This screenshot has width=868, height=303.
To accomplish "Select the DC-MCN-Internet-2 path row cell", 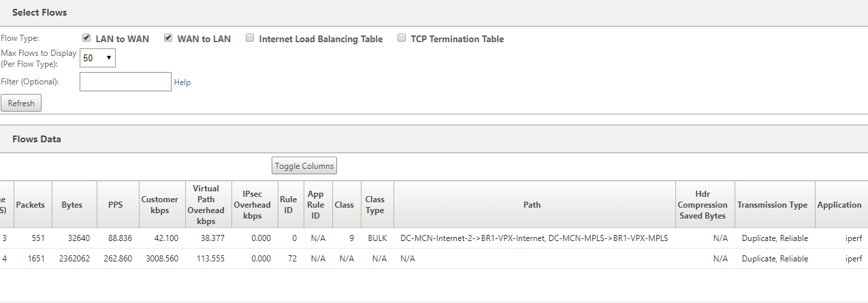I will pyautogui.click(x=534, y=238).
